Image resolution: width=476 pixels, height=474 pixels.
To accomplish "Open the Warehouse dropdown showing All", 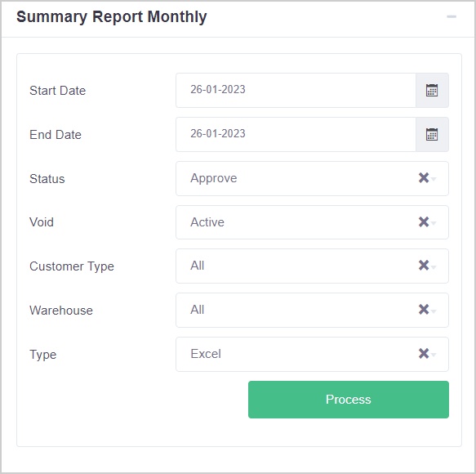I will tap(312, 311).
